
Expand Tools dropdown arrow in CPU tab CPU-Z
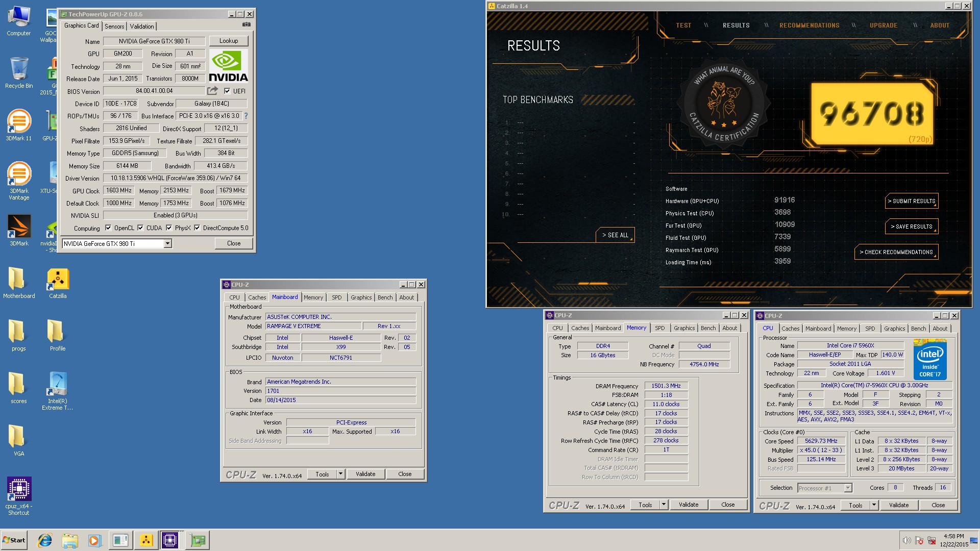pos(874,505)
